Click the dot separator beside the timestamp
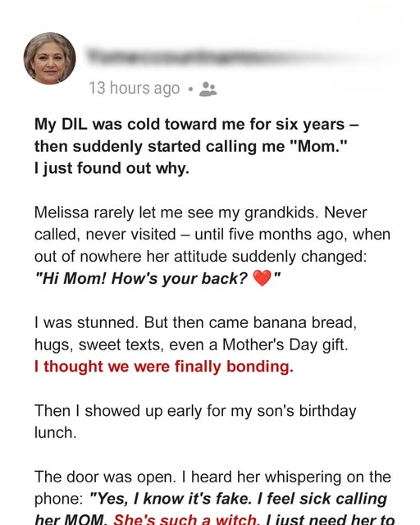420x525 pixels. (x=190, y=89)
